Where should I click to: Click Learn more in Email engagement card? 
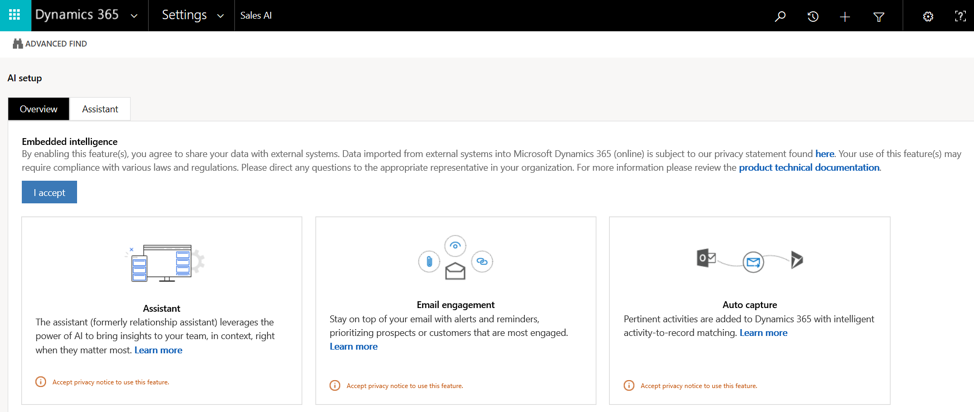tap(353, 347)
